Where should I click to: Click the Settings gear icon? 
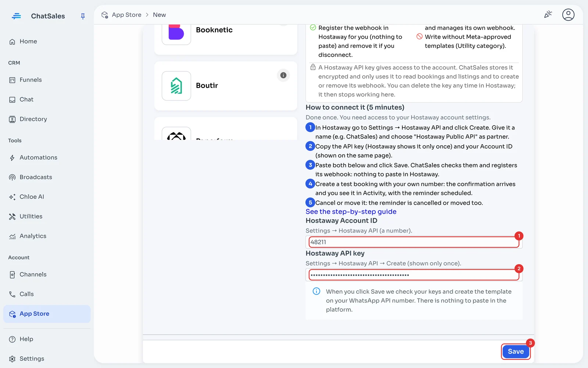coord(12,359)
